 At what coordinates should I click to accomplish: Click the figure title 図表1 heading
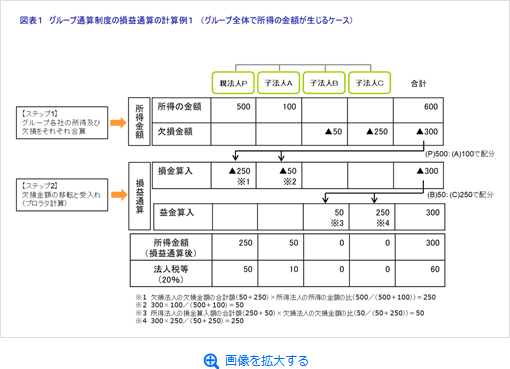(x=186, y=20)
